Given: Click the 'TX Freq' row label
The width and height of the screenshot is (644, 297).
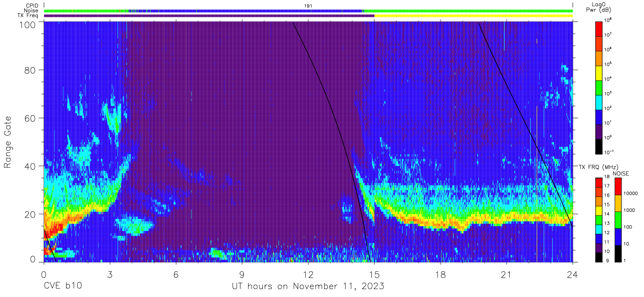Looking at the screenshot, I should pyautogui.click(x=28, y=16).
